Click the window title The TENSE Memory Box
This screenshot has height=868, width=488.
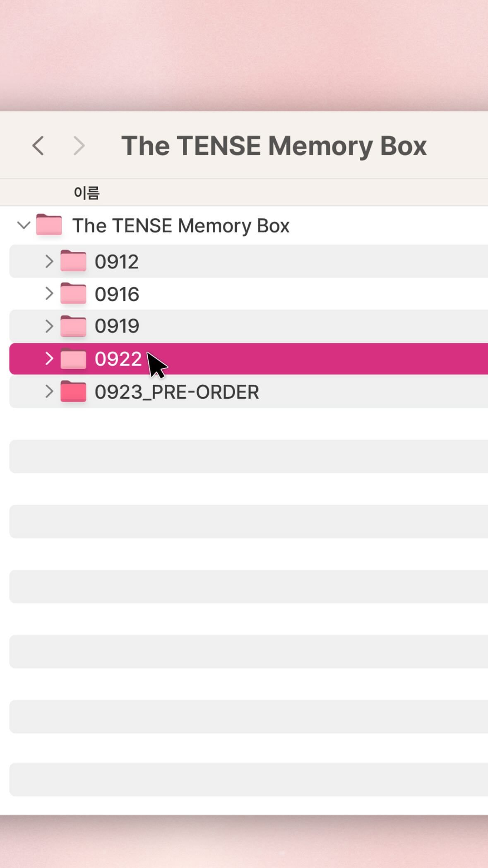pos(274,146)
